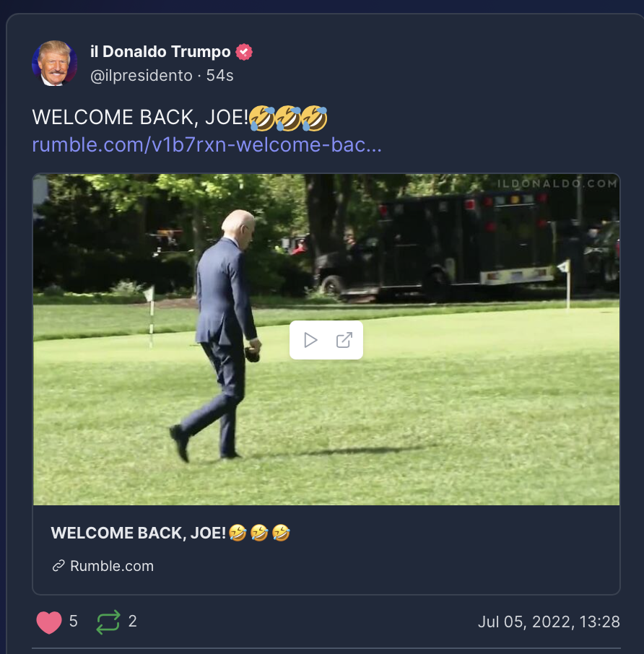Screen dimensions: 644x654
Task: Like the post with the heart icon
Action: [49, 622]
